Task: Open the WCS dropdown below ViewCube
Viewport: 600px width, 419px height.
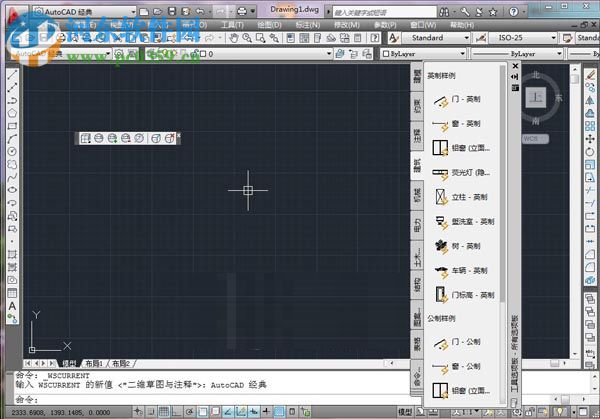Action: click(x=535, y=139)
